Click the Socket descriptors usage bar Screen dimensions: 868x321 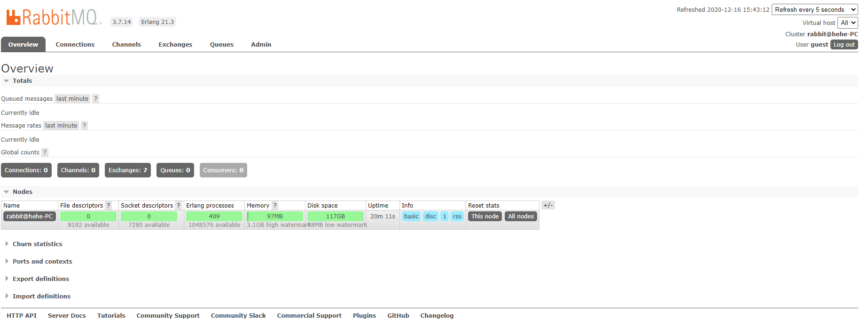pos(149,216)
